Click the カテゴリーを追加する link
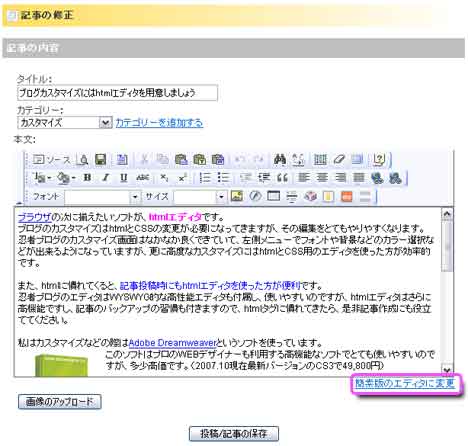The width and height of the screenshot is (468, 446). (159, 123)
